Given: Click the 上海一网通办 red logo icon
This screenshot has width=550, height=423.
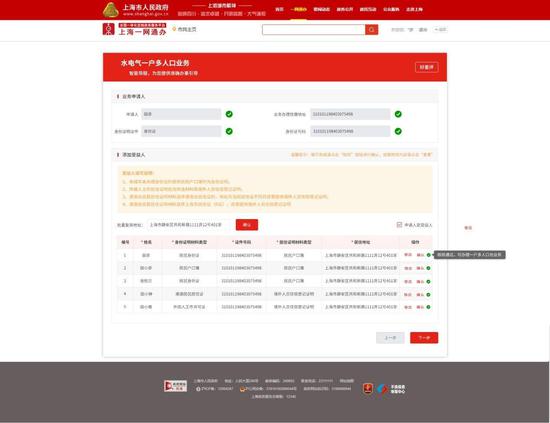Looking at the screenshot, I should 108,29.
